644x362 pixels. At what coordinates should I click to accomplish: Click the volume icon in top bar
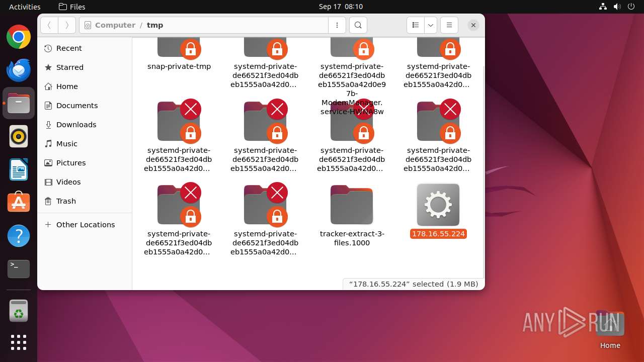point(617,7)
